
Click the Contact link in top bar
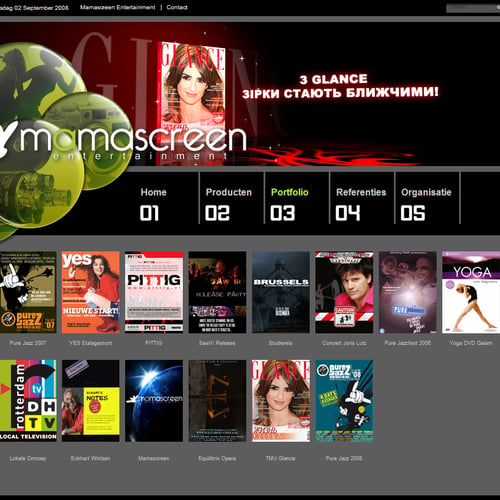(177, 7)
